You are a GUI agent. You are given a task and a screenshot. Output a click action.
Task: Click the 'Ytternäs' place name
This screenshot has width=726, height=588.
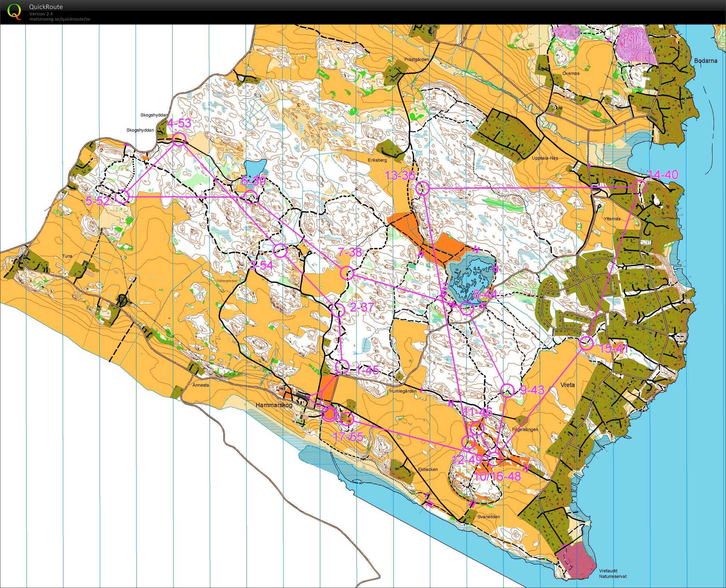click(612, 219)
